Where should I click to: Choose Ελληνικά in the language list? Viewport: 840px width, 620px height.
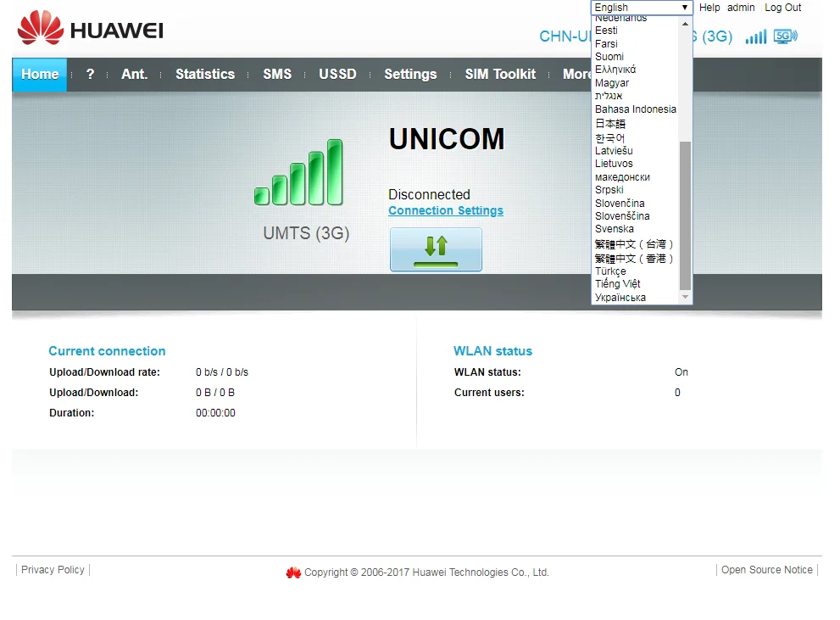635,70
